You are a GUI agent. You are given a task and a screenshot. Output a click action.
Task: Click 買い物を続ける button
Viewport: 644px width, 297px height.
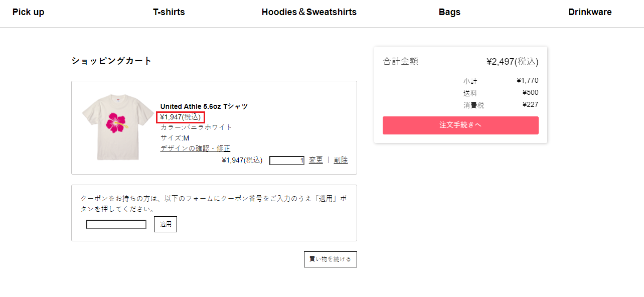point(331,259)
